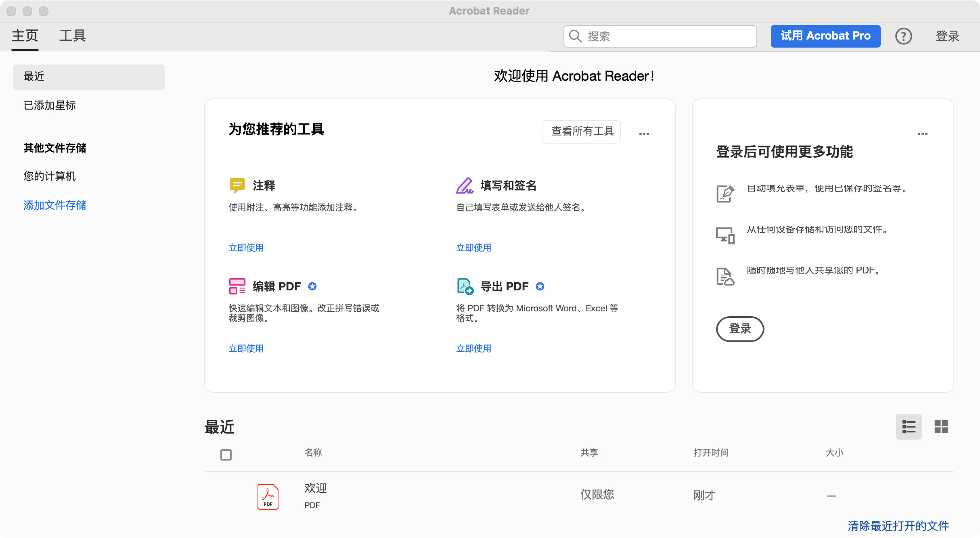Click the 导出 PDF export icon
The height and width of the screenshot is (538, 980).
coord(465,286)
